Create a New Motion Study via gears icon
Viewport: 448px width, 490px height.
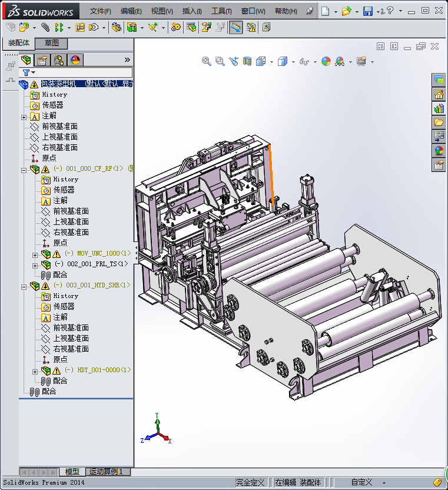tap(175, 28)
